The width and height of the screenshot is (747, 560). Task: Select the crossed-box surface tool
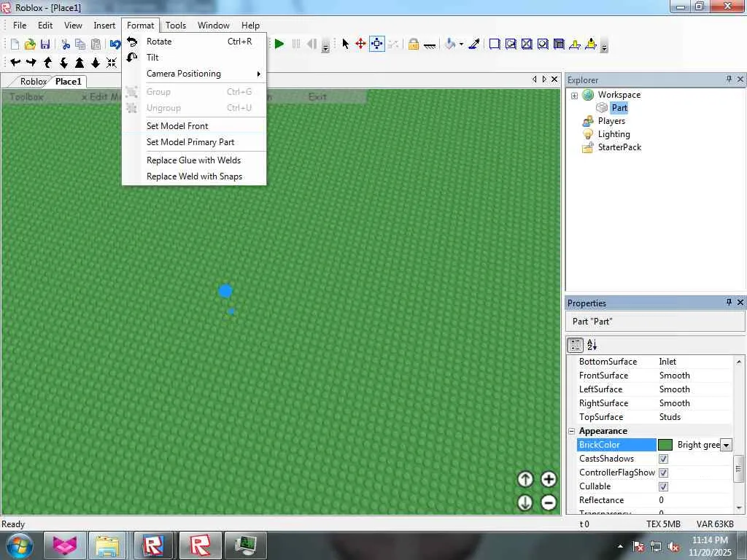527,44
